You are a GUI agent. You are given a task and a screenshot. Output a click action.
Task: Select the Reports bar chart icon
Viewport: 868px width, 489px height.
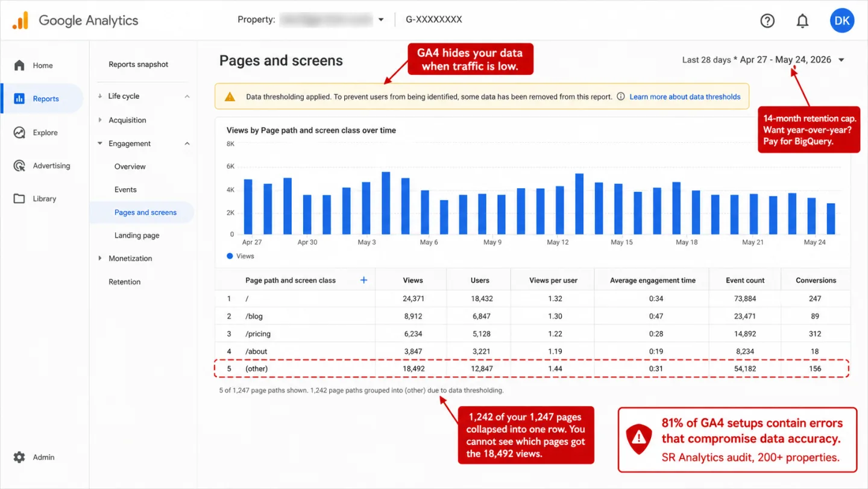(19, 98)
